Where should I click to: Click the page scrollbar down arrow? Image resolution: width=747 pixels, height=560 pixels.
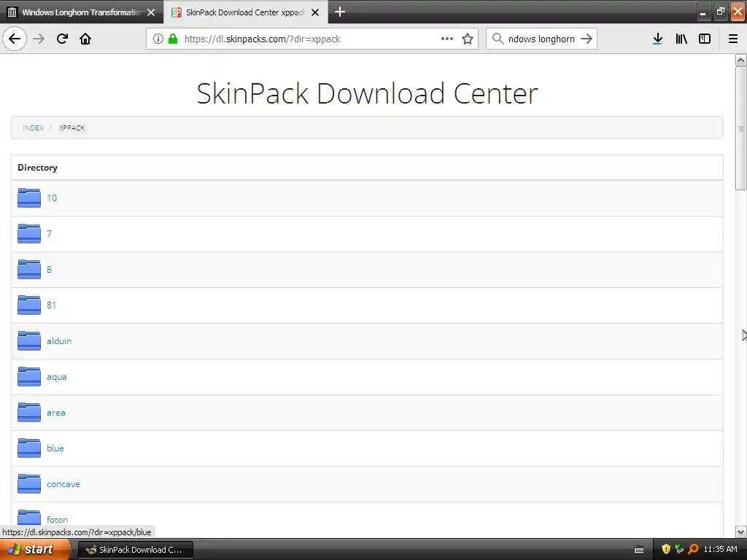(x=740, y=532)
